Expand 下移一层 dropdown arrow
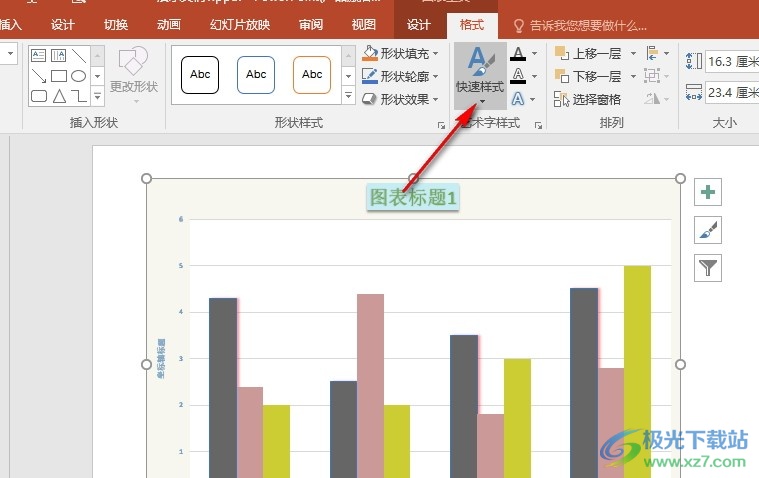759x478 pixels. pos(633,76)
